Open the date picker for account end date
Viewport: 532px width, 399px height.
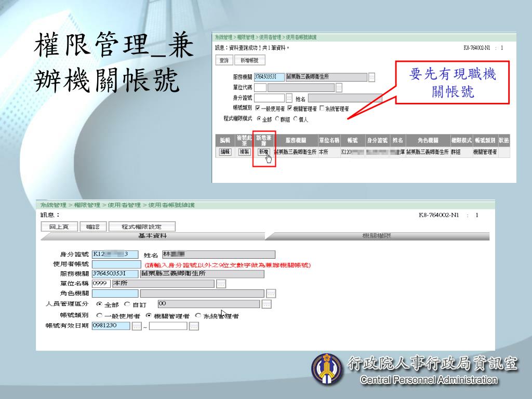point(194,326)
